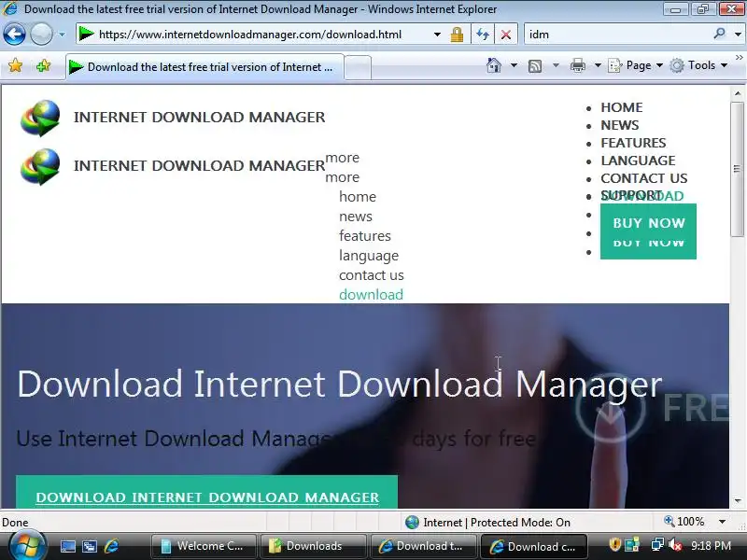Switch to Downloads folder taskbar button

[x=313, y=546]
